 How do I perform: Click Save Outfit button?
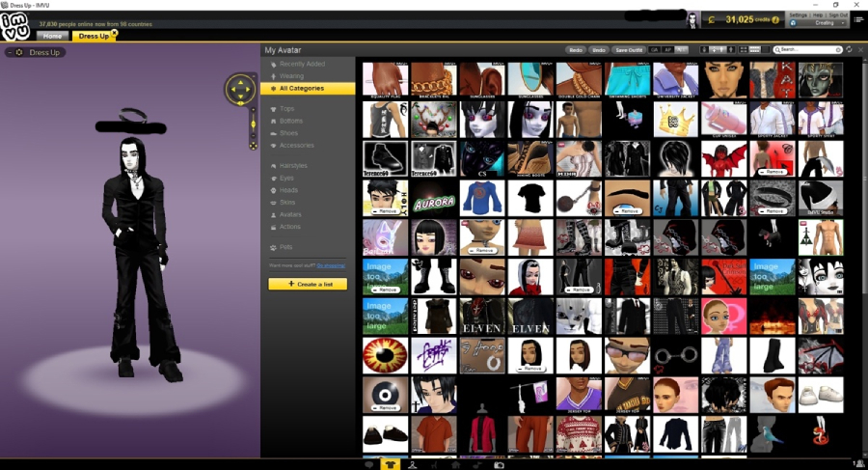(630, 50)
